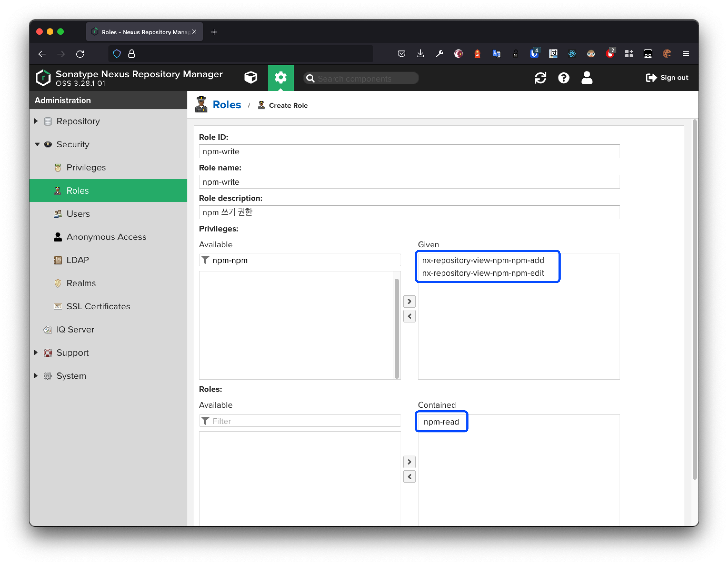Open the Help question mark icon
The height and width of the screenshot is (565, 728).
[563, 78]
